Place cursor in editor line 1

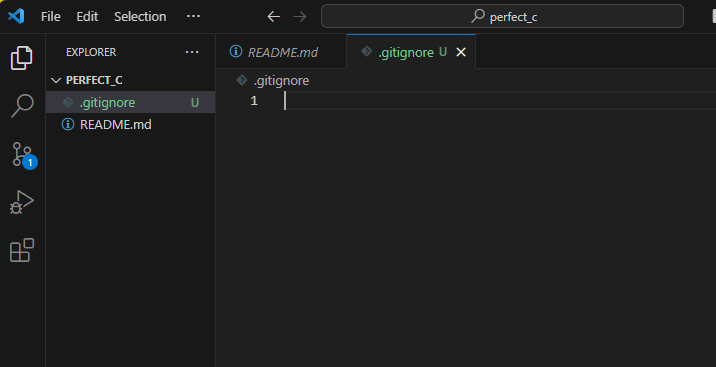click(500, 100)
